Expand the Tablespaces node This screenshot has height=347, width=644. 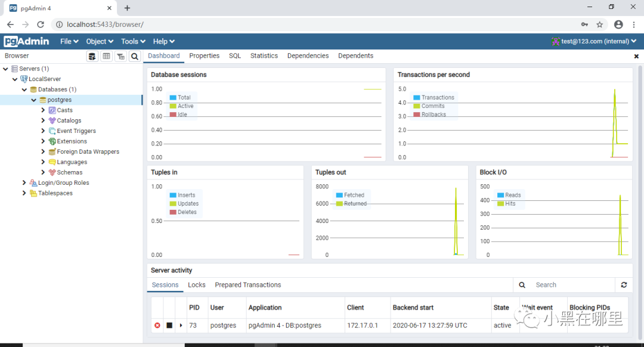point(24,193)
